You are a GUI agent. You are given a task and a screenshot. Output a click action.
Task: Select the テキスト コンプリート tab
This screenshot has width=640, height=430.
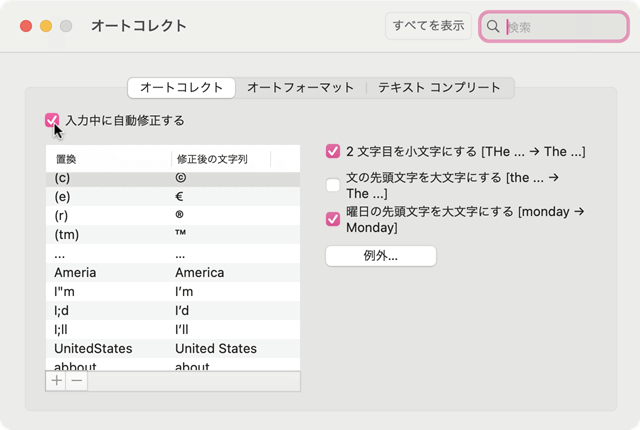point(439,88)
